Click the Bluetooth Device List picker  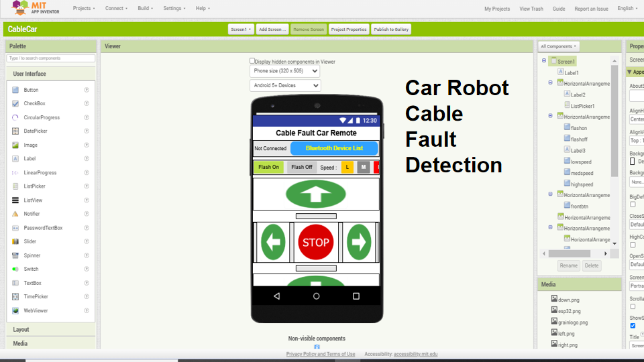coord(334,148)
